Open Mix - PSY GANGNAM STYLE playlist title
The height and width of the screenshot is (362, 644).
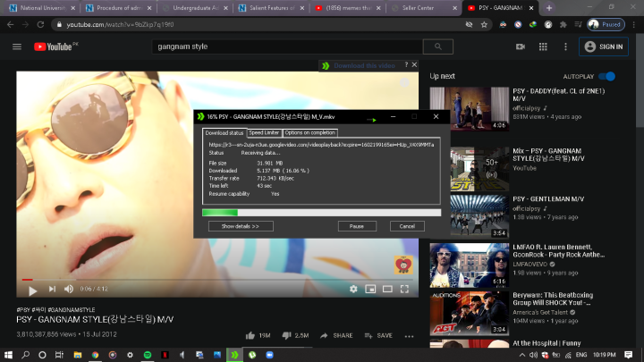point(548,155)
